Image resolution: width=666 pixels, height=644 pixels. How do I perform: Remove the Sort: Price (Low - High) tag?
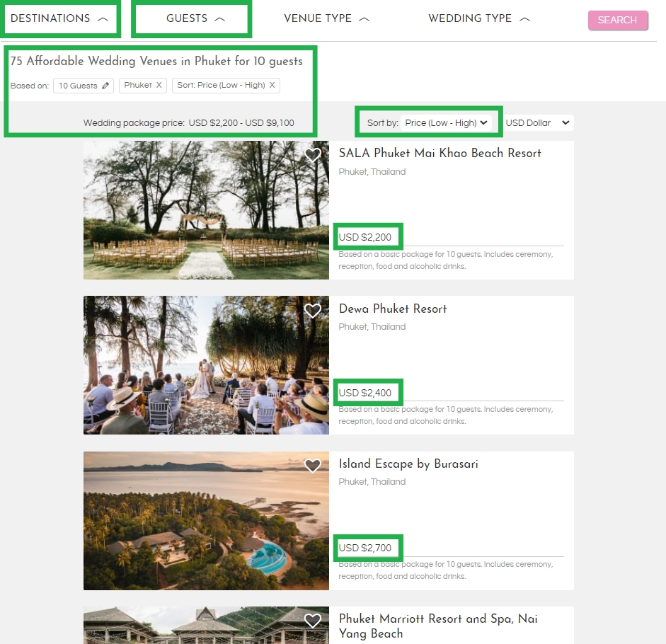click(x=272, y=85)
